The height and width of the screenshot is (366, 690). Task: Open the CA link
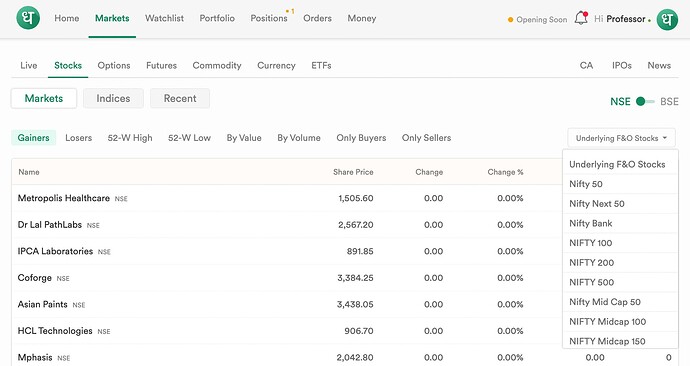(586, 66)
